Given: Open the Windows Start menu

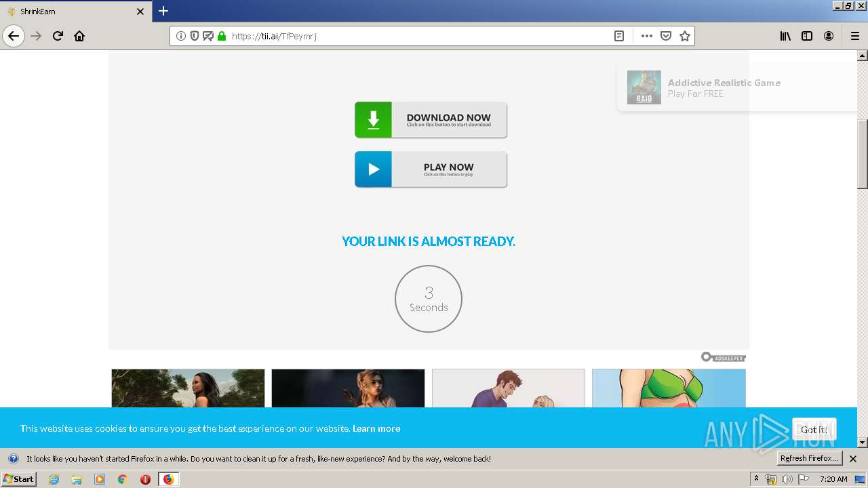Looking at the screenshot, I should point(18,479).
